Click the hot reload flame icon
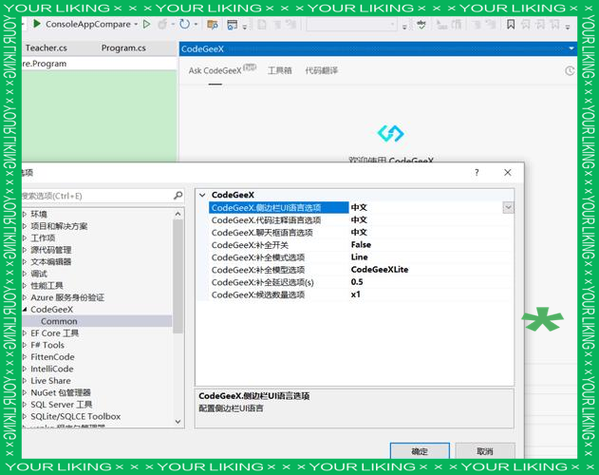This screenshot has width=599, height=475. (163, 24)
